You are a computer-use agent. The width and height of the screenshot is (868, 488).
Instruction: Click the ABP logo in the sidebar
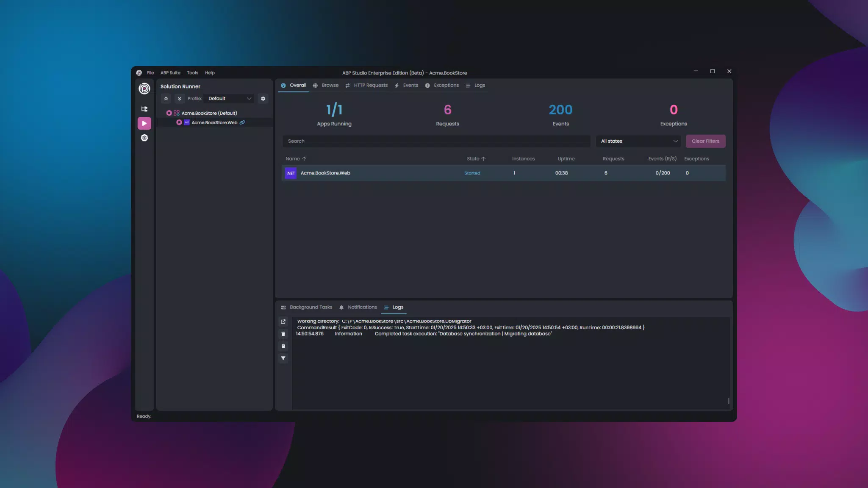tap(144, 88)
